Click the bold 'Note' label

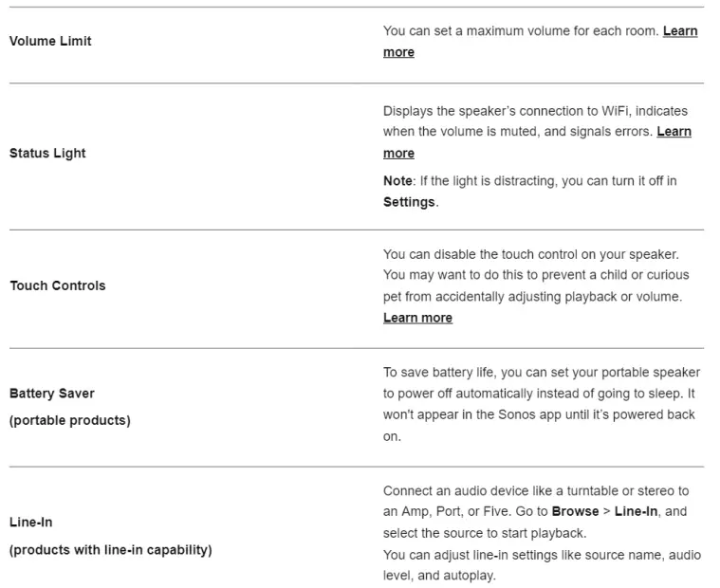tap(397, 180)
